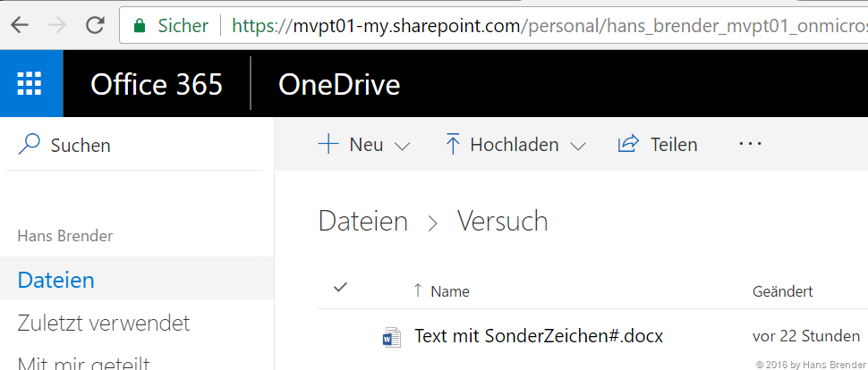Open Text mit SonderZeichen#.docx file
Image resolution: width=868 pixels, height=370 pixels.
(x=539, y=337)
